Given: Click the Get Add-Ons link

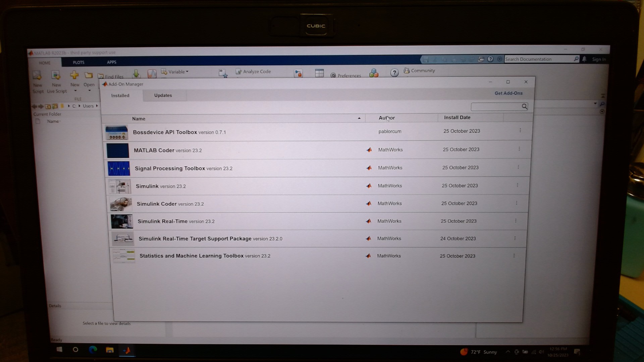Looking at the screenshot, I should pos(508,93).
